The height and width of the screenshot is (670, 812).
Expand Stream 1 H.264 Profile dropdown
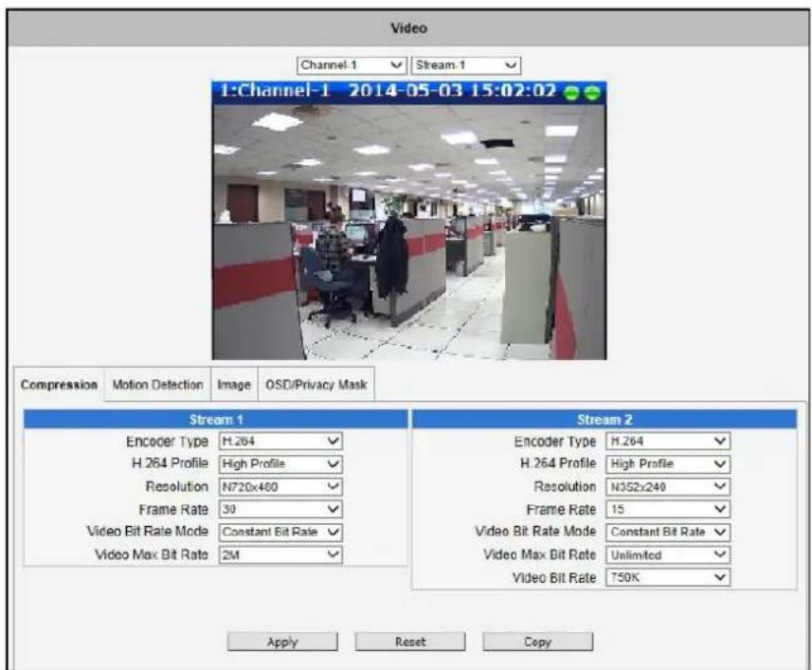[280, 464]
